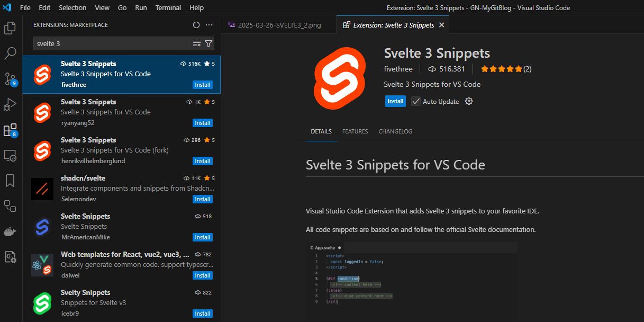Open the connected-boxes view above the Docker icon
The width and height of the screenshot is (644, 322).
11,206
